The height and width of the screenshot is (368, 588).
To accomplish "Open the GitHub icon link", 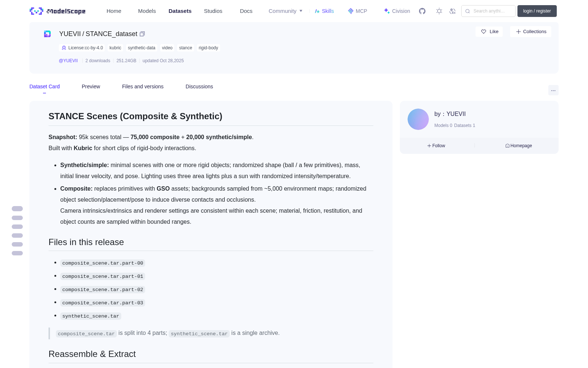I will [x=422, y=11].
